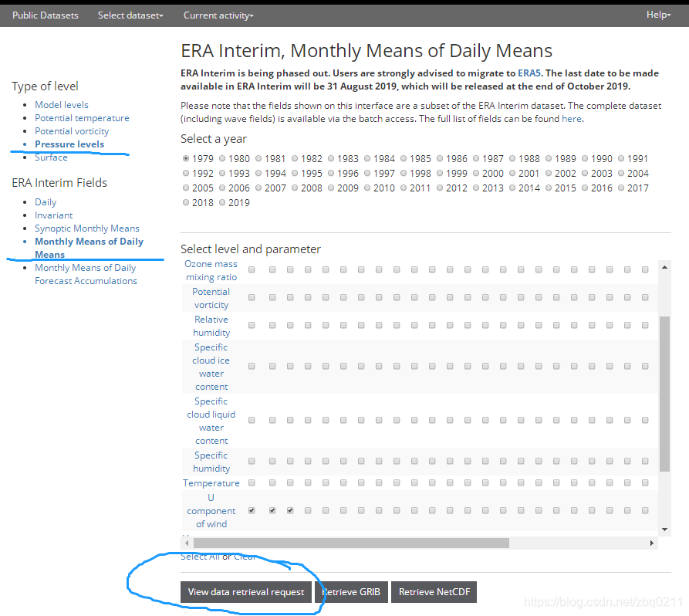Tick first checkbox in Specific humidity row

252,462
